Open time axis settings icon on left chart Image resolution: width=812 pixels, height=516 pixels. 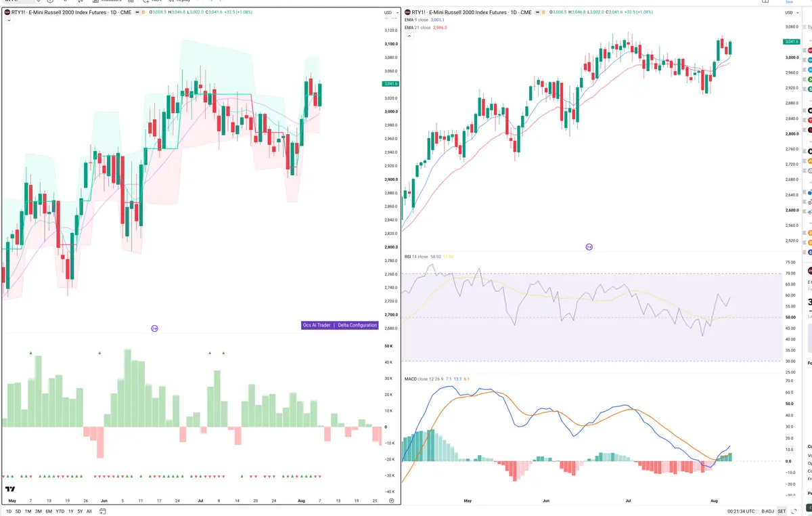392,500
